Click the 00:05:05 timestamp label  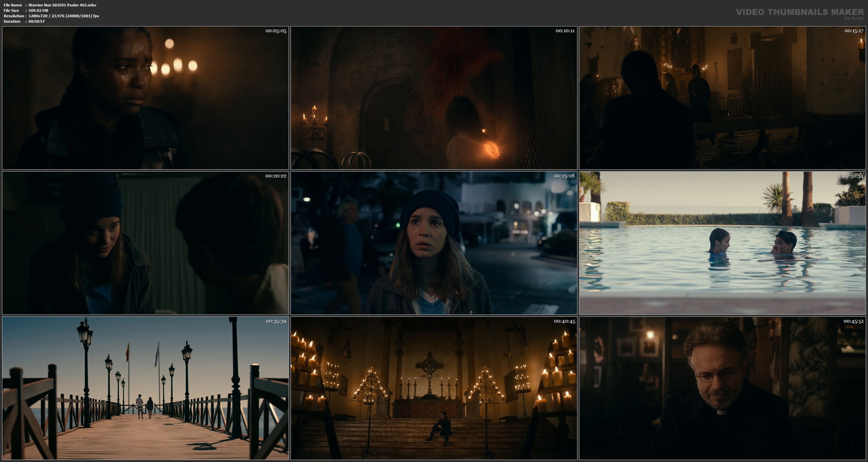tap(276, 31)
